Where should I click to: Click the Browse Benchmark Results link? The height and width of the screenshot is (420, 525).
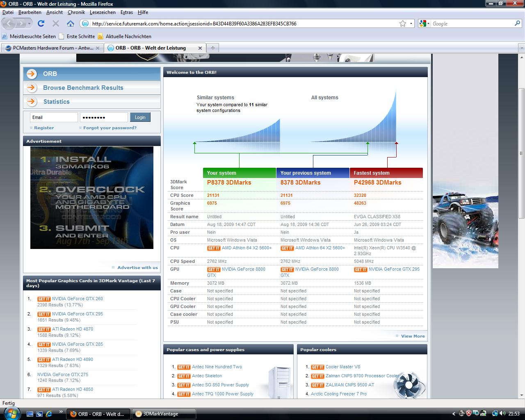coord(83,88)
